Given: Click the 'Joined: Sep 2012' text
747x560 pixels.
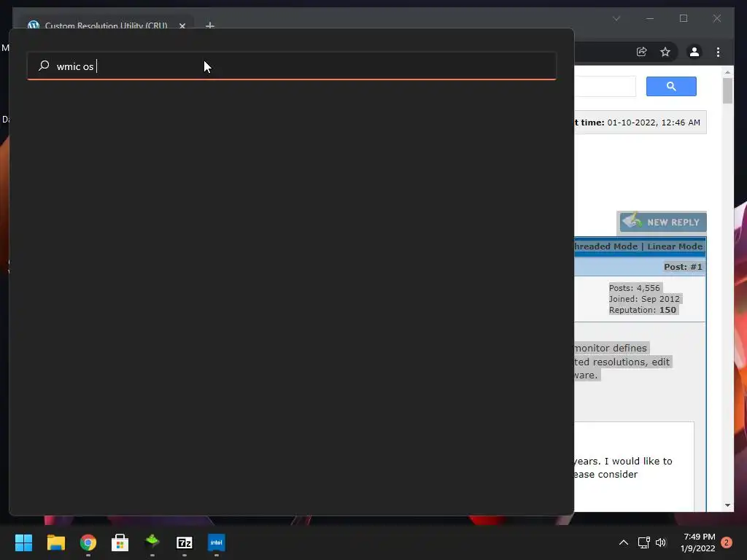Looking at the screenshot, I should (x=644, y=299).
